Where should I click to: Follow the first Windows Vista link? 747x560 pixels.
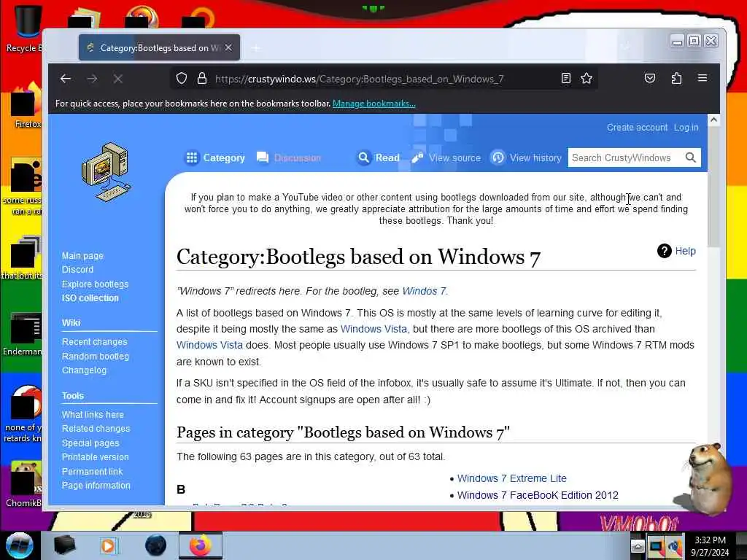click(373, 329)
